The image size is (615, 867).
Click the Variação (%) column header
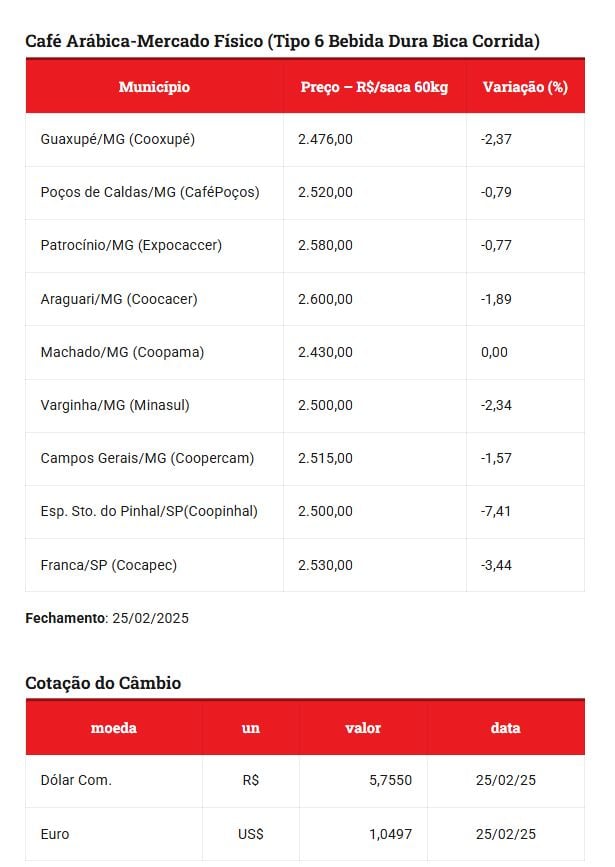tap(525, 87)
